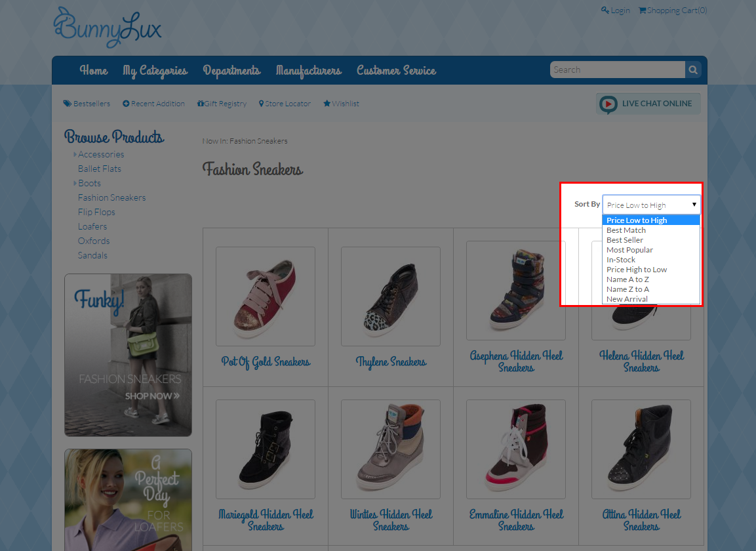The height and width of the screenshot is (551, 756).
Task: Click the Wishlist link text
Action: tap(345, 104)
